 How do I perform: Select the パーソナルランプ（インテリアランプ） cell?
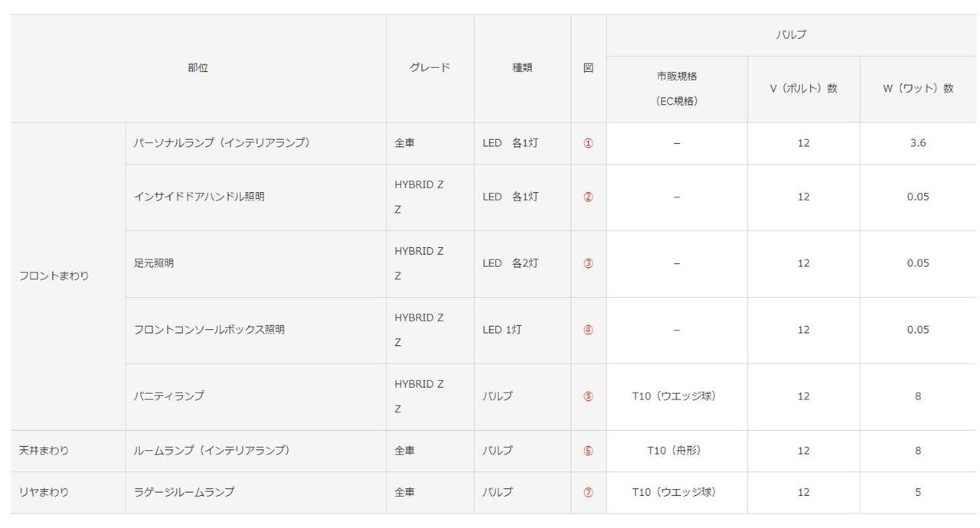point(256,143)
